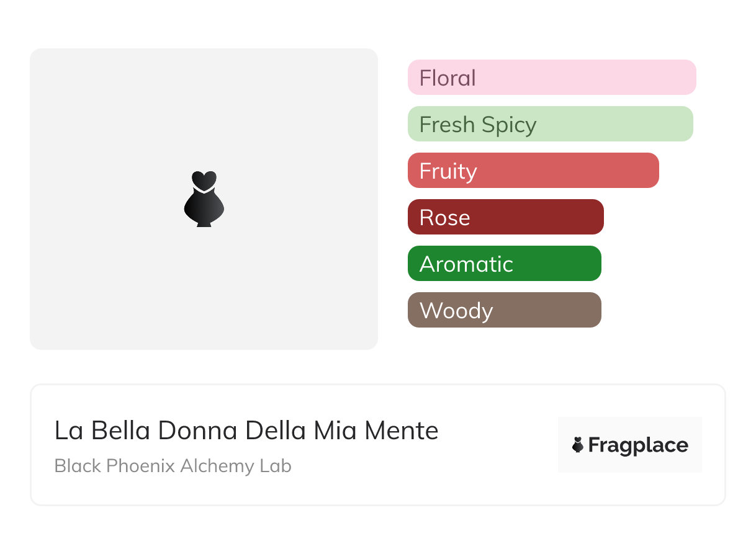Screen dimensions: 756x536
Task: Click the Fragplace wordmark text
Action: coord(638,445)
